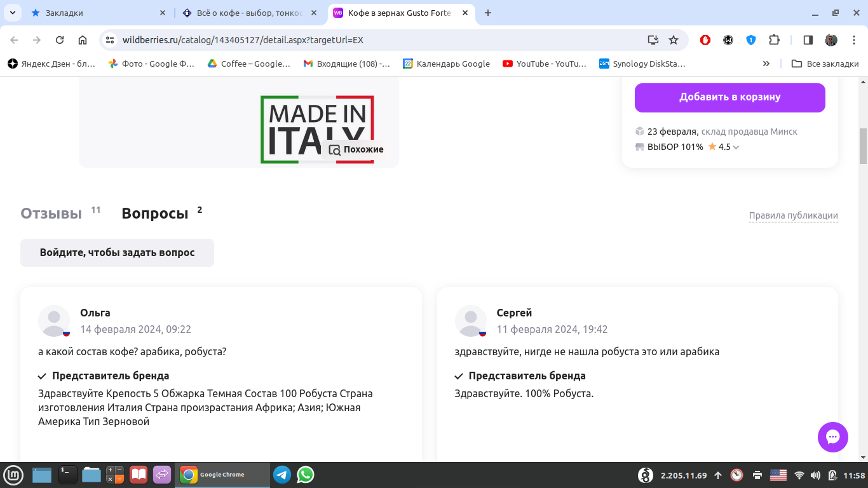
Task: Open 'Яндекс Дзен' bookmark
Action: [x=51, y=64]
